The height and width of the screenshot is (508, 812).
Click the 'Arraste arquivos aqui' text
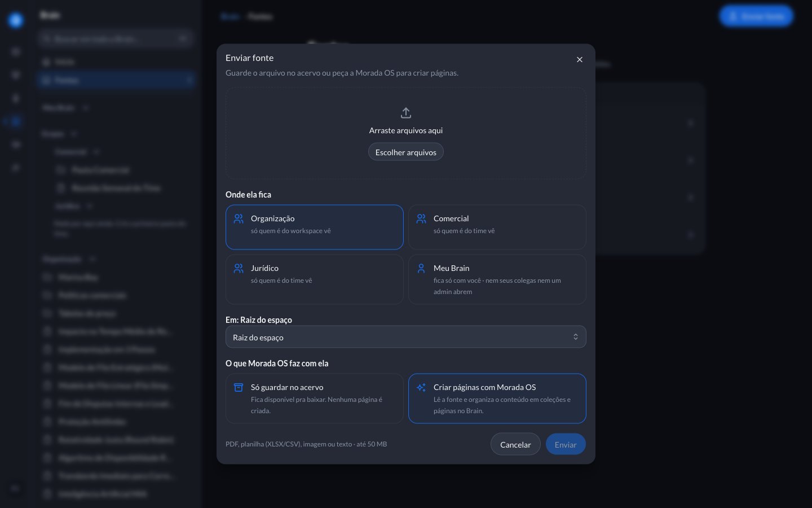pyautogui.click(x=406, y=130)
